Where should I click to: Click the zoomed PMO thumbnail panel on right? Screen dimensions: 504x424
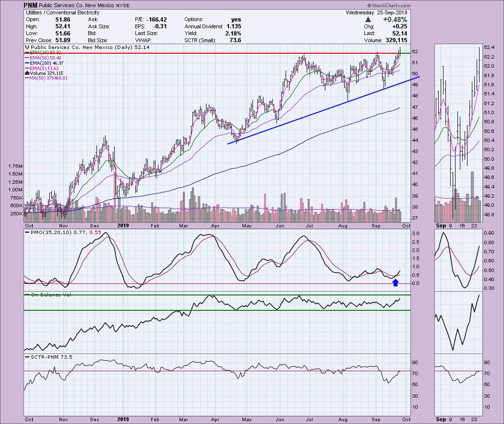click(457, 260)
